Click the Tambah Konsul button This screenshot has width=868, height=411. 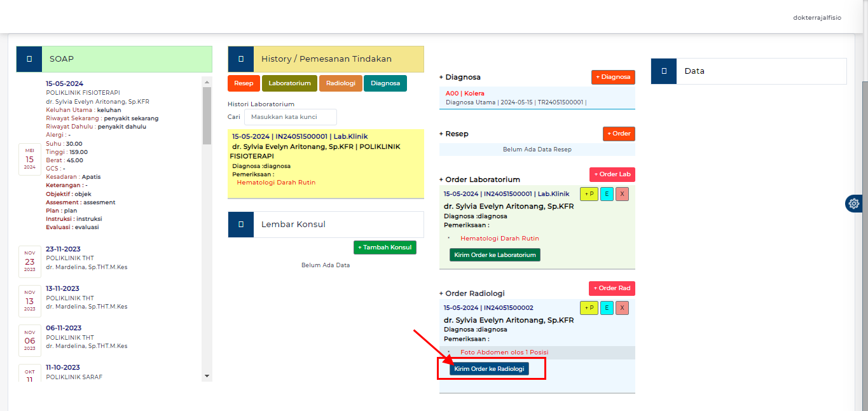[x=385, y=247]
